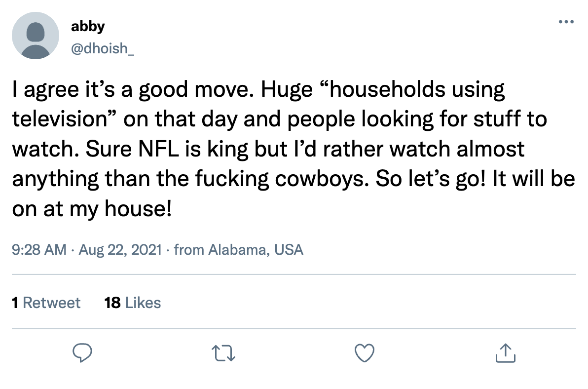Viewport: 588px width, 389px height.
Task: Click abby's default profile avatar
Action: (x=35, y=36)
